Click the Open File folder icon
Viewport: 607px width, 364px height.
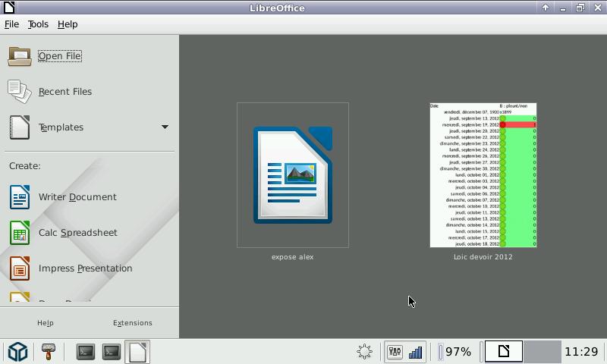point(20,56)
